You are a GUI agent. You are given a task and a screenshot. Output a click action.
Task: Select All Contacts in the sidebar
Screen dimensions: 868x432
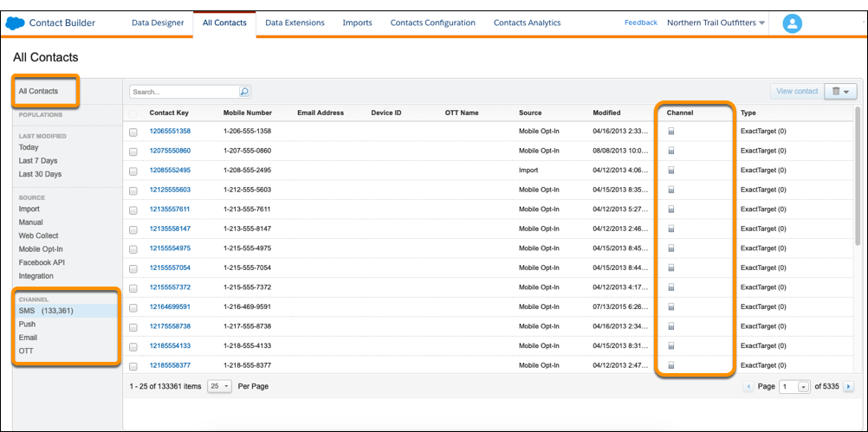point(38,91)
